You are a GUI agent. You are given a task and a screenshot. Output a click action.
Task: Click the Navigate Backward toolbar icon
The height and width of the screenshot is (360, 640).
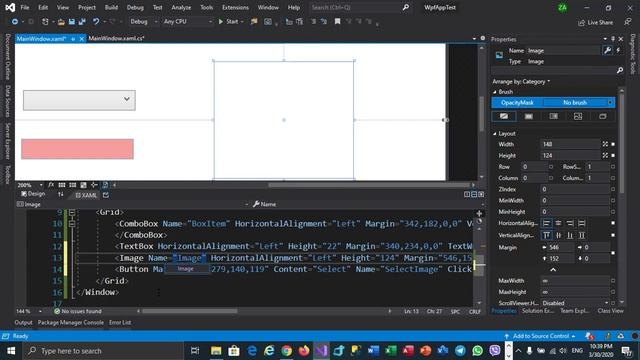click(15, 22)
